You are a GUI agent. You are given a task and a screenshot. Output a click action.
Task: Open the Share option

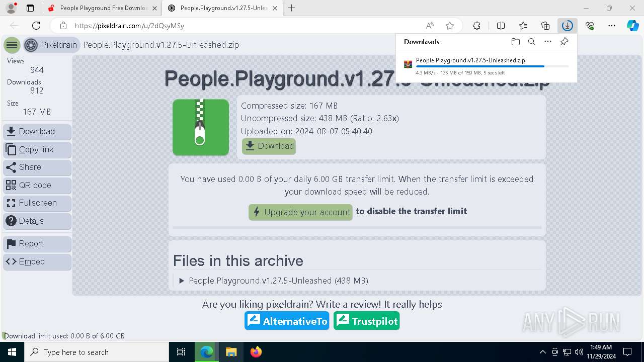click(x=37, y=167)
